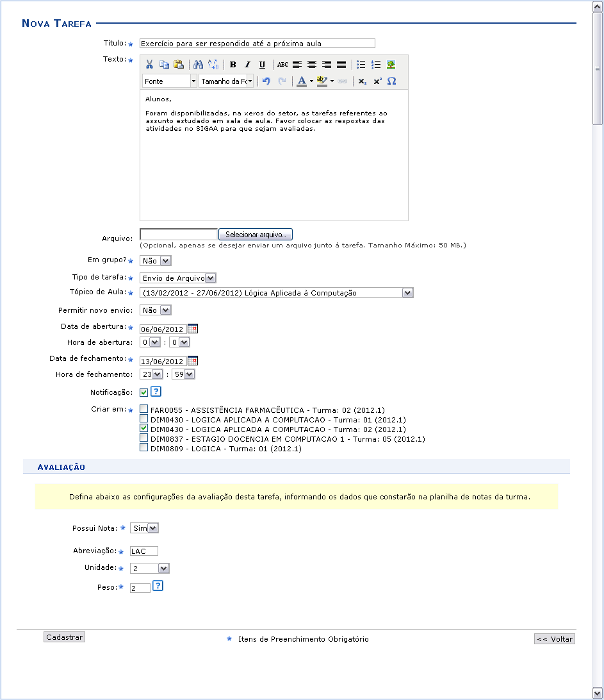Apply subscript formatting

coord(363,81)
